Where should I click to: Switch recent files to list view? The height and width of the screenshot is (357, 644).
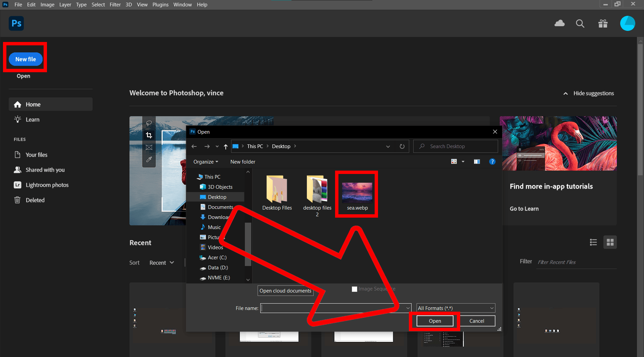[593, 242]
